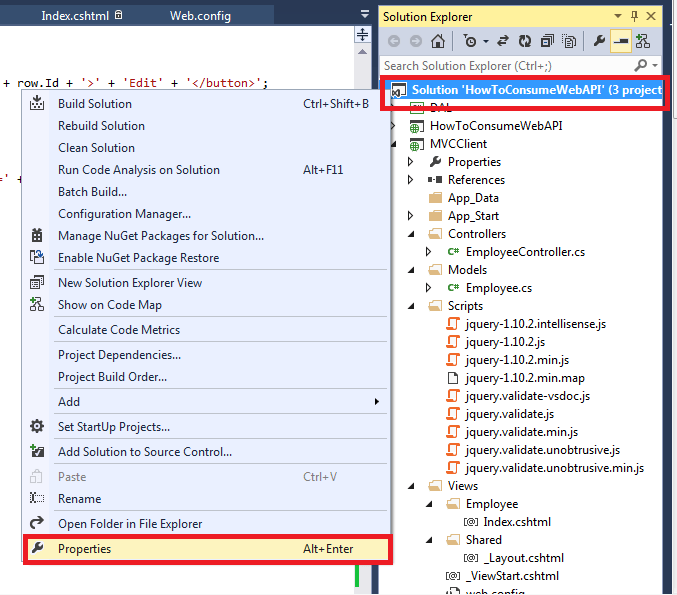Choose Rebuild Solution menu item

click(206, 126)
